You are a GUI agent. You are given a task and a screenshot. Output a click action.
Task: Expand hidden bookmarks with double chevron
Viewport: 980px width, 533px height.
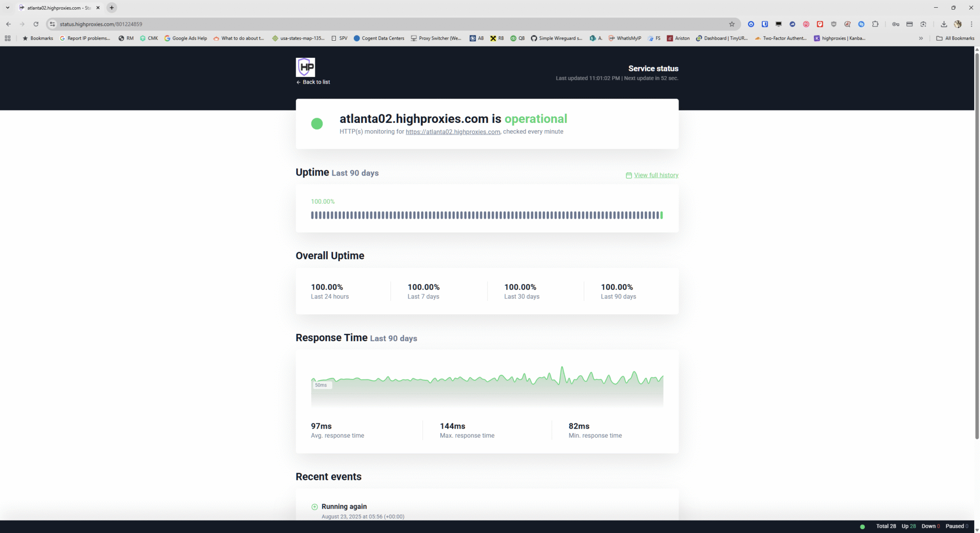(921, 38)
